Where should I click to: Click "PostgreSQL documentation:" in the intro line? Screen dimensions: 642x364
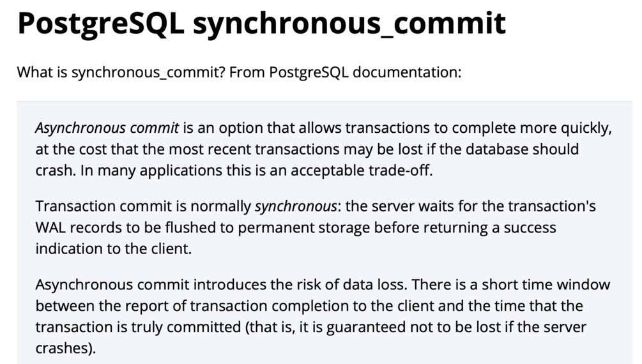pyautogui.click(x=365, y=72)
